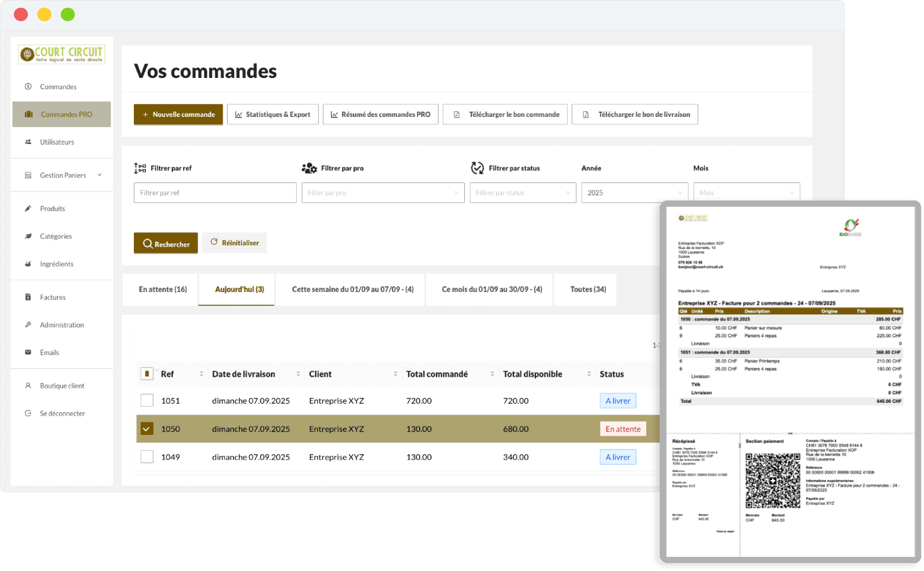Switch to the En attente (16) tab
The height and width of the screenshot is (571, 924).
click(x=163, y=289)
